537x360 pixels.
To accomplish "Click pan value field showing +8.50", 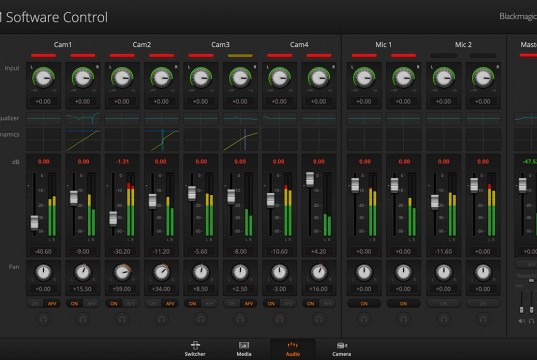I will pos(201,289).
